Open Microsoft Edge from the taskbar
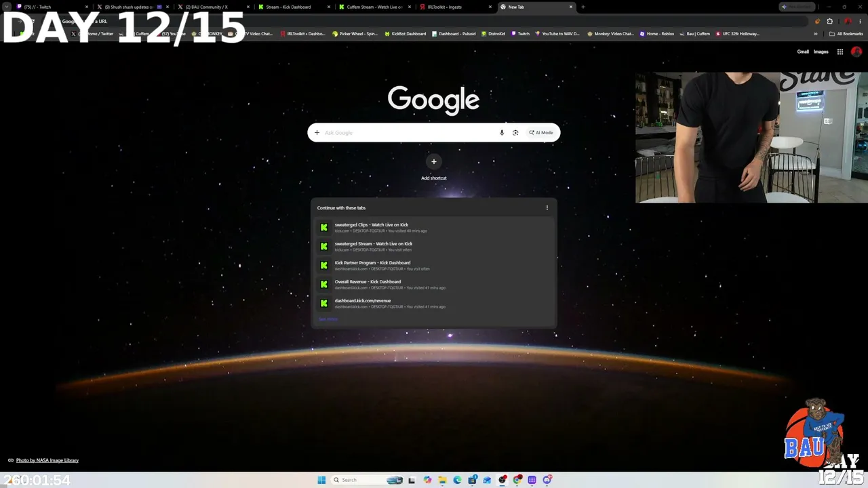The width and height of the screenshot is (868, 488). point(457,480)
